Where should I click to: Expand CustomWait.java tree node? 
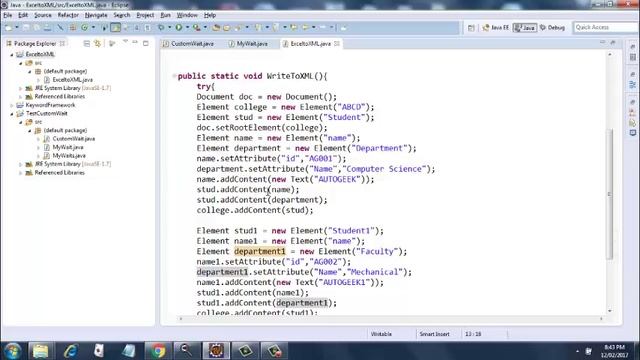(38, 139)
